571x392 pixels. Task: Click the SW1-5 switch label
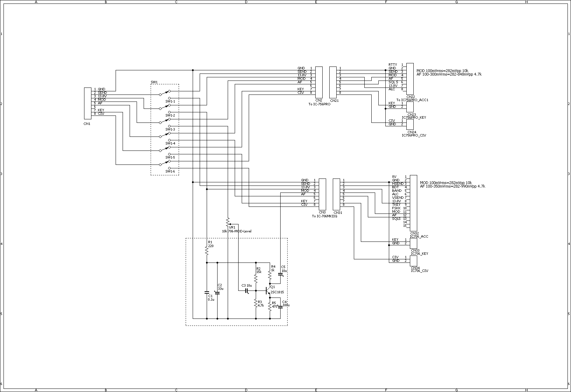pos(170,157)
